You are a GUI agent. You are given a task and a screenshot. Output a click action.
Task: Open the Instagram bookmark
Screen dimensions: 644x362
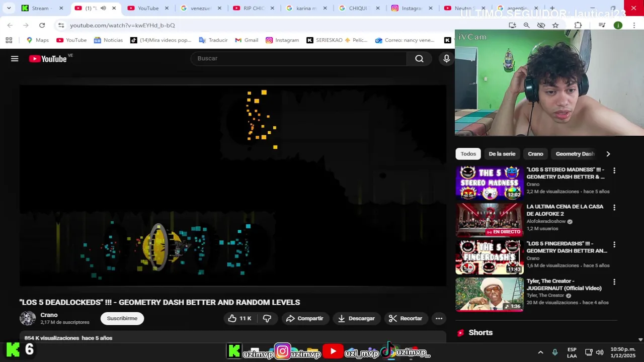[282, 40]
